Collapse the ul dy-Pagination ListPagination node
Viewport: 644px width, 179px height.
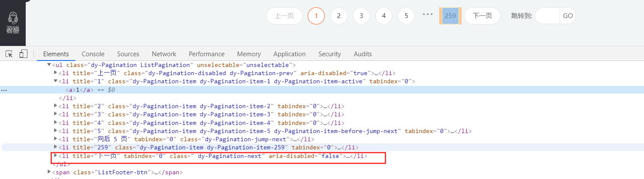coord(49,65)
